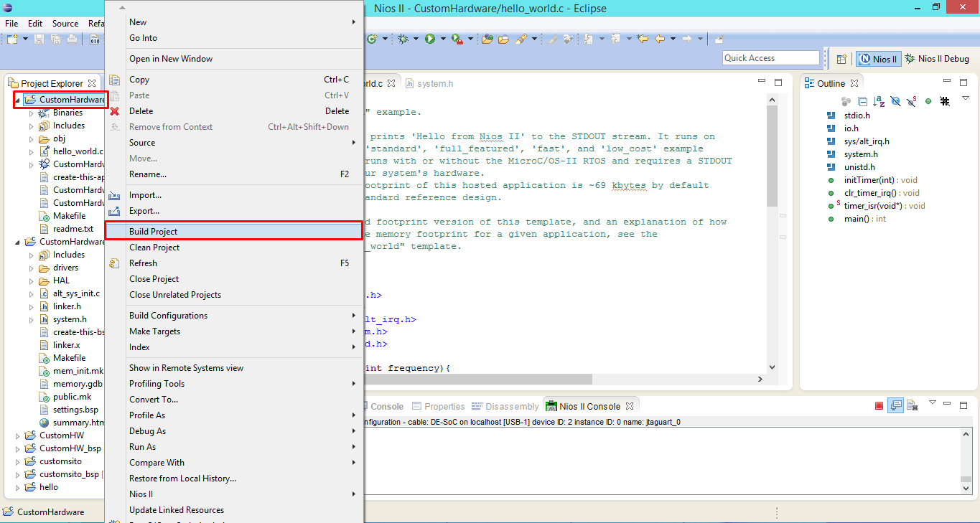
Task: Expand the obj folder node
Action: [x=31, y=138]
